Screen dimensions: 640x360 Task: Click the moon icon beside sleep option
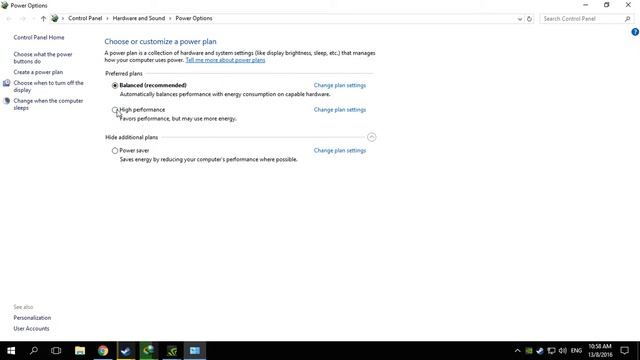click(7, 101)
